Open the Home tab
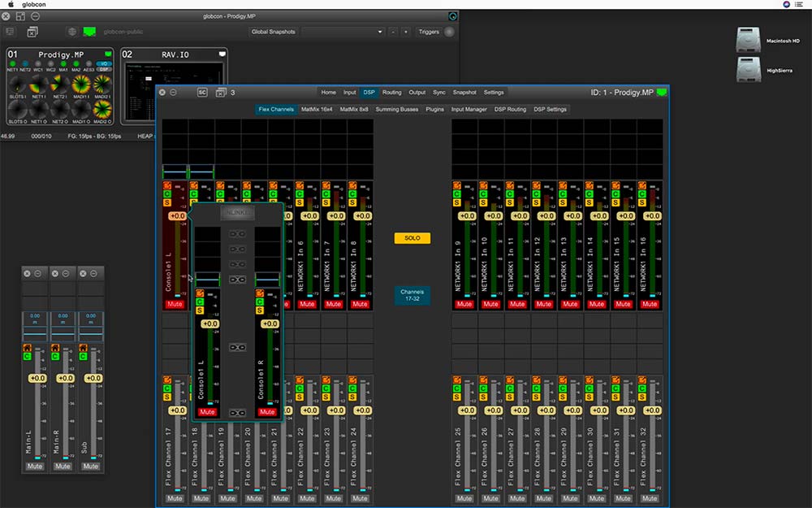Viewport: 812px width, 508px height. (x=328, y=93)
